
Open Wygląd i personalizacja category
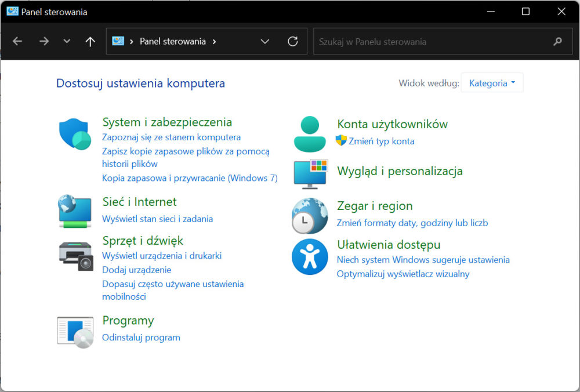click(400, 171)
